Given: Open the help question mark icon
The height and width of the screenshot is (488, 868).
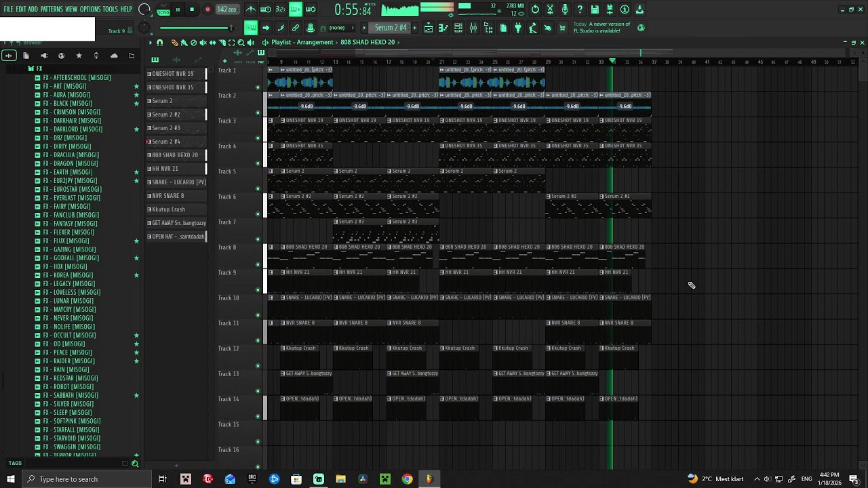Looking at the screenshot, I should pos(580,9).
